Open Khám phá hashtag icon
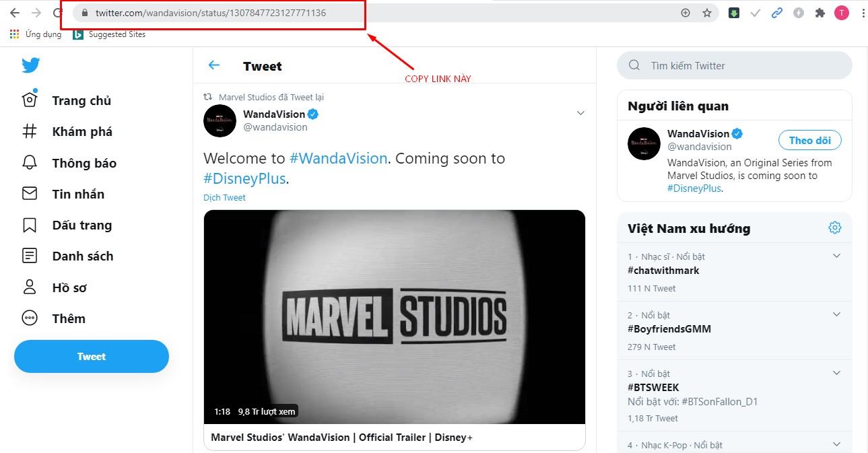Image resolution: width=868 pixels, height=453 pixels. 30,131
